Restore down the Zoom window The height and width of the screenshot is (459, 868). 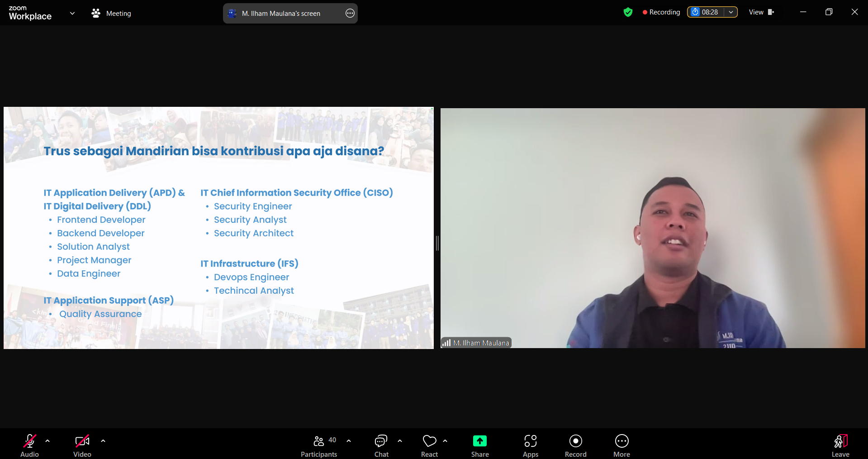tap(829, 12)
